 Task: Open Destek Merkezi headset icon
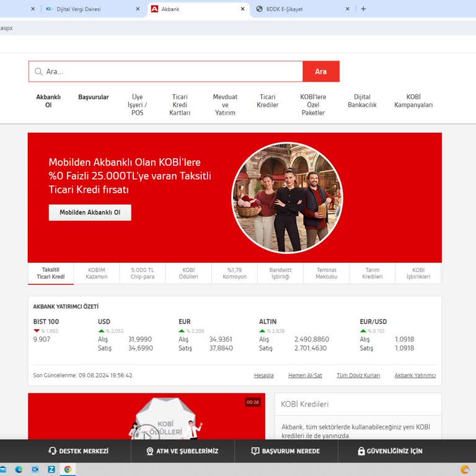tap(53, 451)
